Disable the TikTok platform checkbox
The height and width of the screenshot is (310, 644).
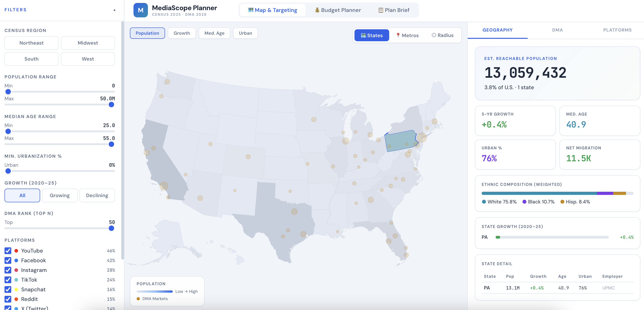(x=8, y=280)
